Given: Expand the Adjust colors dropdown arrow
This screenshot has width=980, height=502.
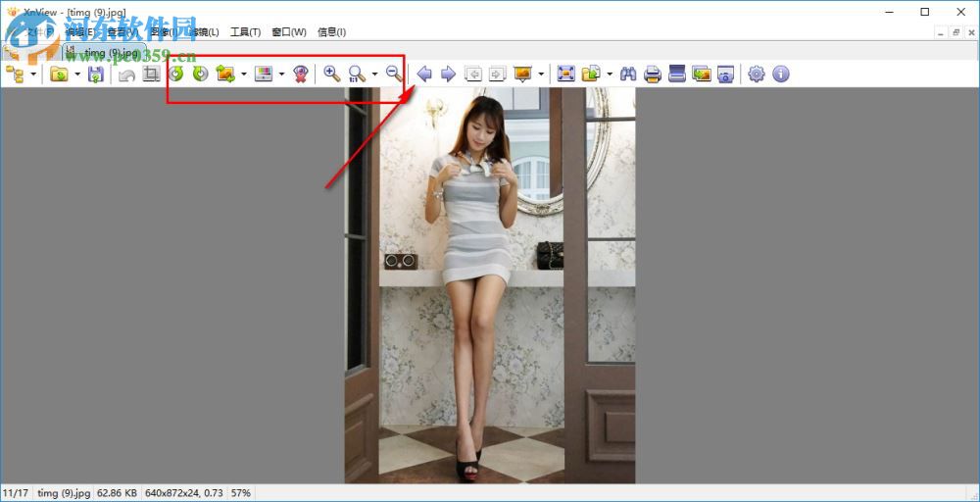Looking at the screenshot, I should point(281,75).
